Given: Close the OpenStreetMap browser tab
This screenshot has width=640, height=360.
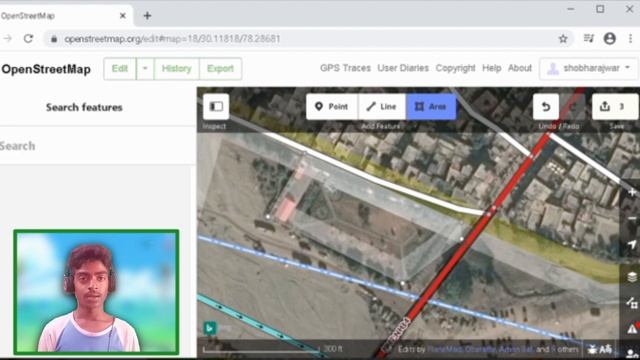Looking at the screenshot, I should click(x=122, y=16).
